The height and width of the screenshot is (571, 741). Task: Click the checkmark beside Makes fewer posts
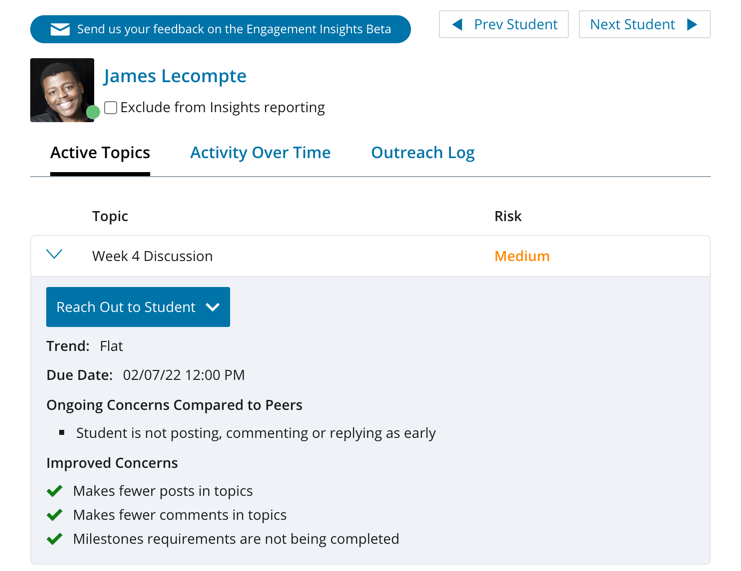point(55,491)
